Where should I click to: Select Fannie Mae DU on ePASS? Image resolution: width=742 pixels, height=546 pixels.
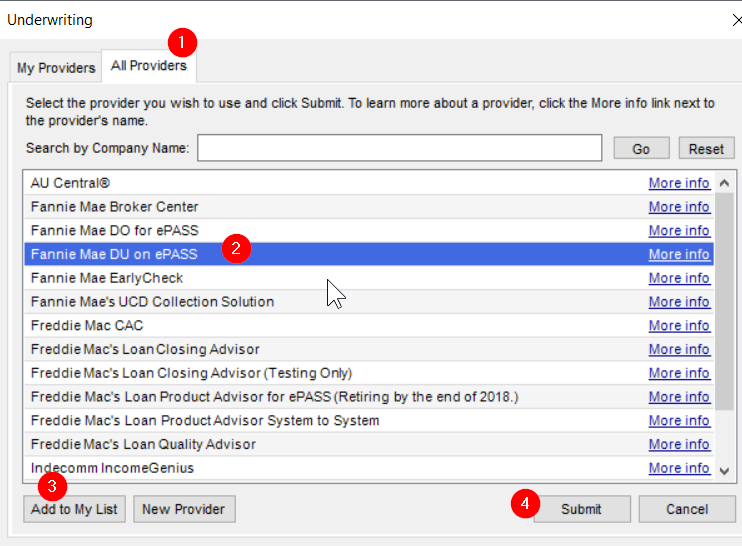tap(369, 254)
